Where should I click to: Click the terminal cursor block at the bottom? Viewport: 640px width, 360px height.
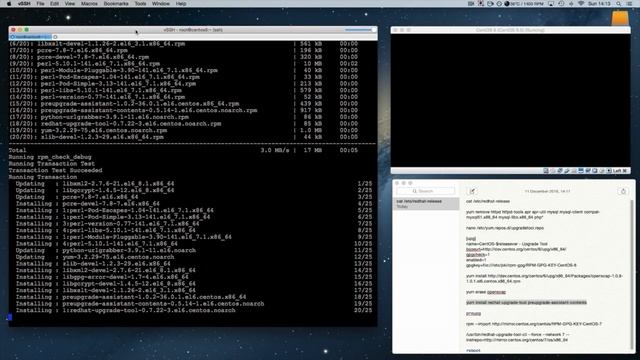[x=10, y=317]
